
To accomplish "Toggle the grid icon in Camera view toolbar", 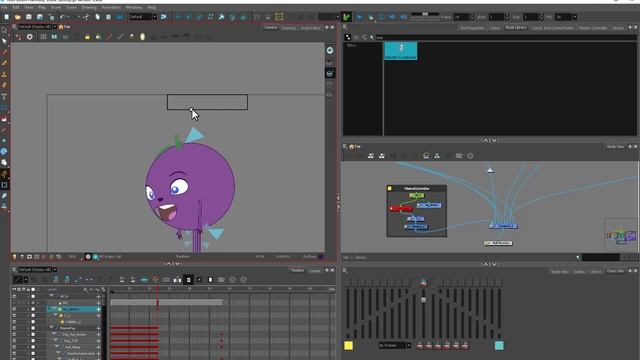I will 43,37.
